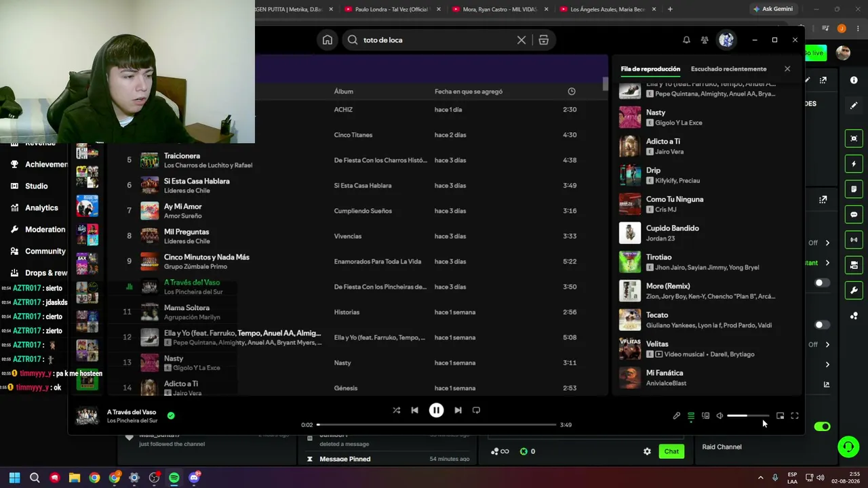Screen dimensions: 868x488
Task: Go to the Community sidebar section
Action: point(45,251)
